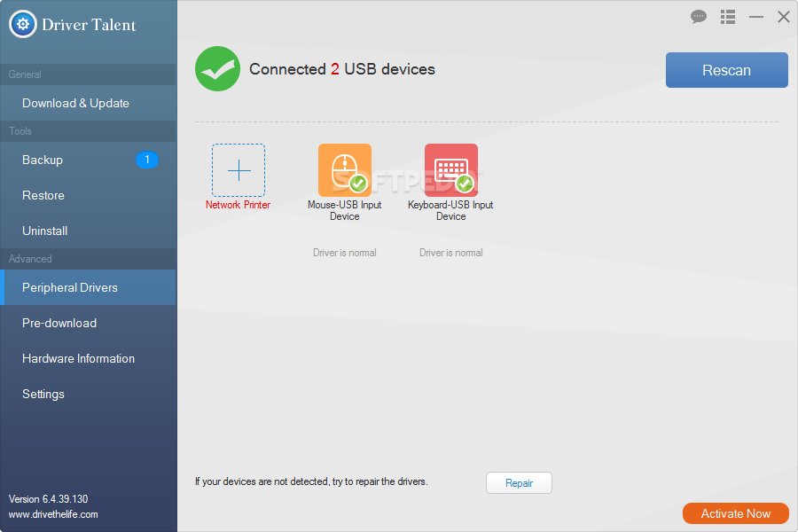The height and width of the screenshot is (532, 798).
Task: Click the Keyboard-USB Input Device label
Action: pyautogui.click(x=451, y=210)
